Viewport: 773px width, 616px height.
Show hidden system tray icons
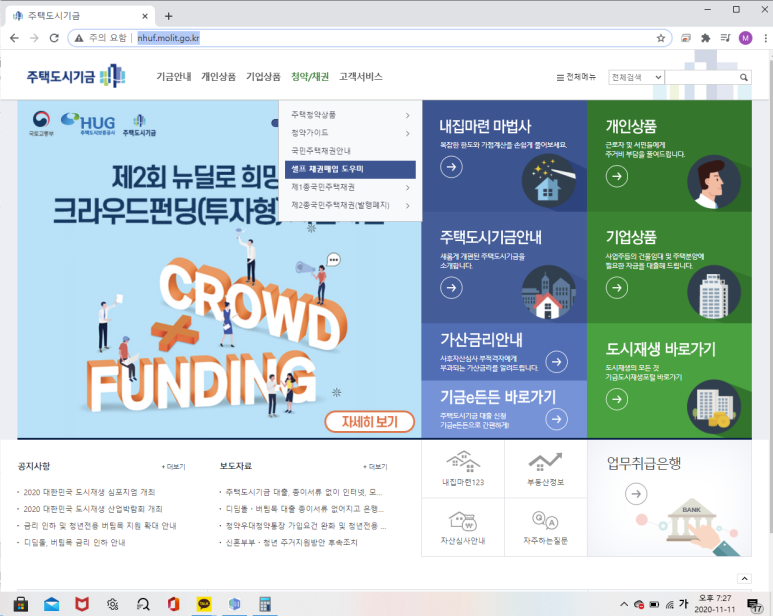[624, 604]
